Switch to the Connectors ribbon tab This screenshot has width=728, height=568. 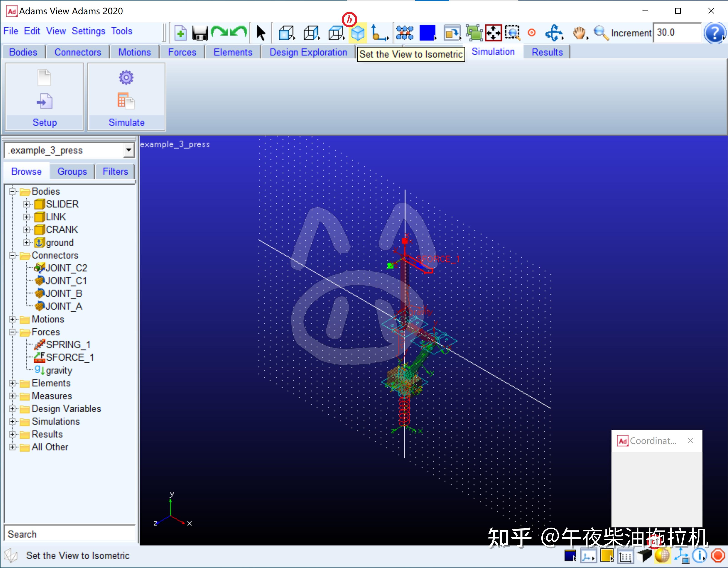pos(78,52)
